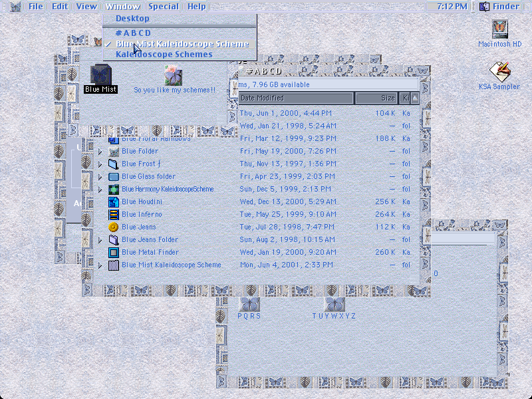This screenshot has height=399, width=532.
Task: Open the Help menu
Action: (x=197, y=7)
